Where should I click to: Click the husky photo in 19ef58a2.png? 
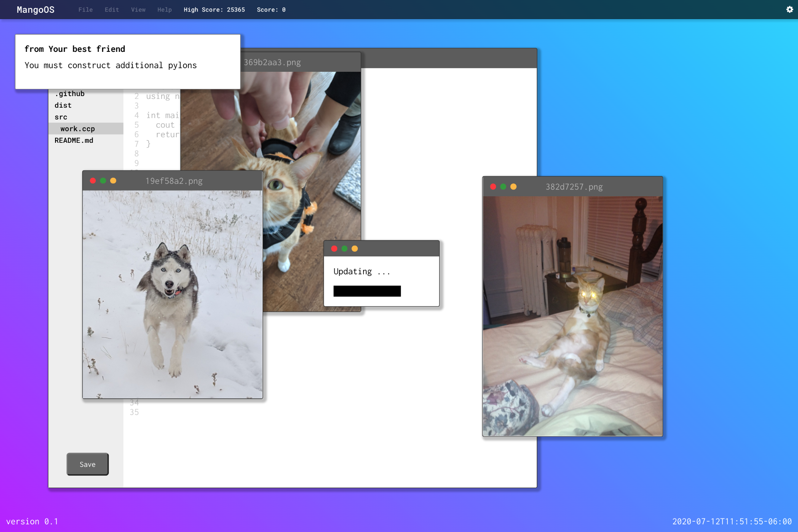[172, 294]
